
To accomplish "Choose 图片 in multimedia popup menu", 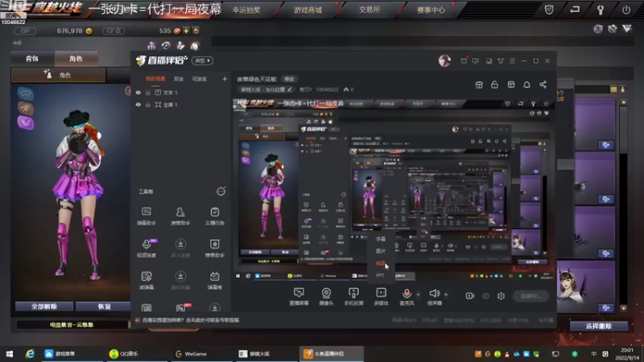I will [x=380, y=251].
